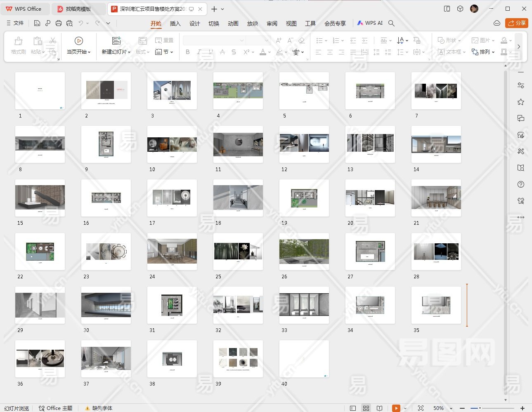Screen dimensions: 532x412
Task: Adjust the zoom slider handle
Action: 480,408
